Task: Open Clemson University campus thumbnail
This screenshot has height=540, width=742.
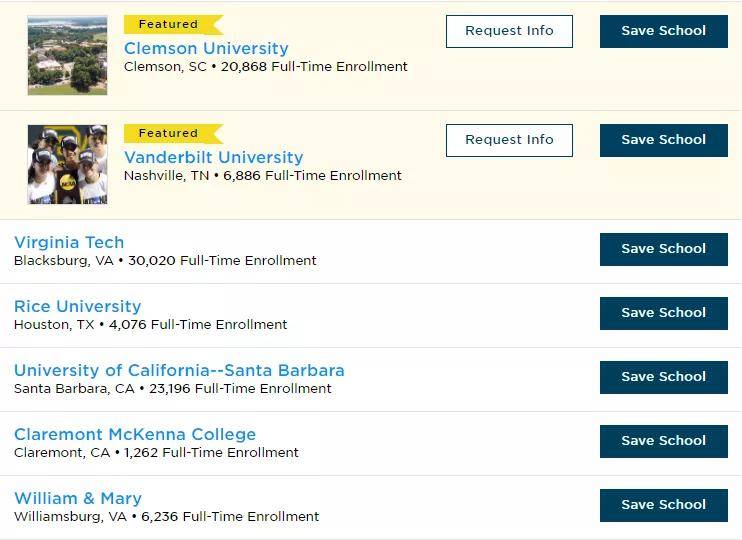Action: point(67,55)
